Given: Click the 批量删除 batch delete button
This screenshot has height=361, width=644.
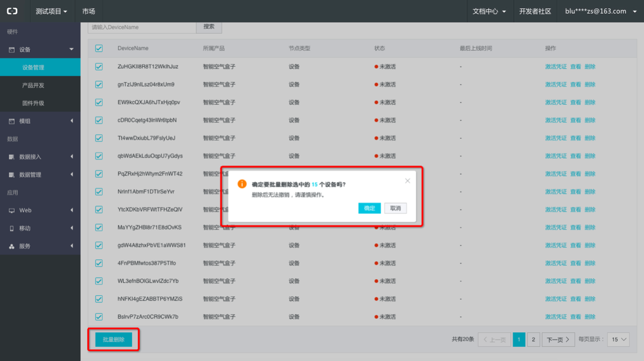Looking at the screenshot, I should pyautogui.click(x=113, y=340).
